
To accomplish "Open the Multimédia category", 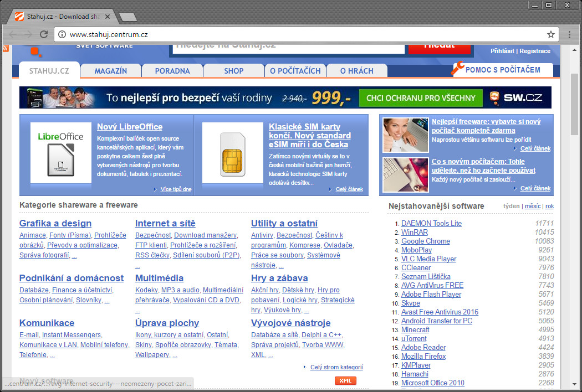I will tap(159, 278).
